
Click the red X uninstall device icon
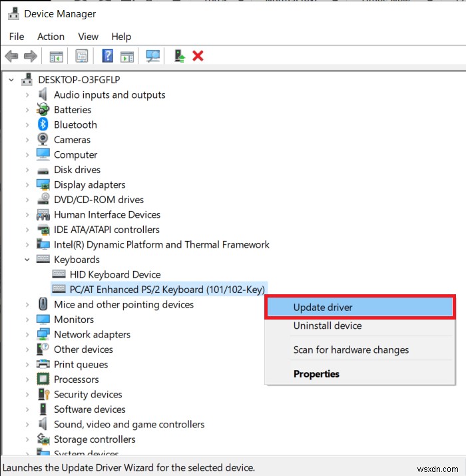198,56
